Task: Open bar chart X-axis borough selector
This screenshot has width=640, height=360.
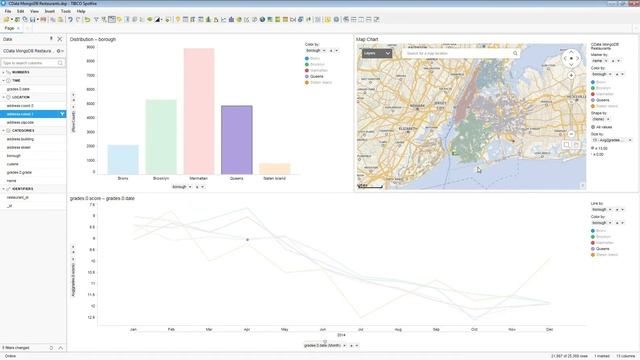Action: pyautogui.click(x=182, y=187)
